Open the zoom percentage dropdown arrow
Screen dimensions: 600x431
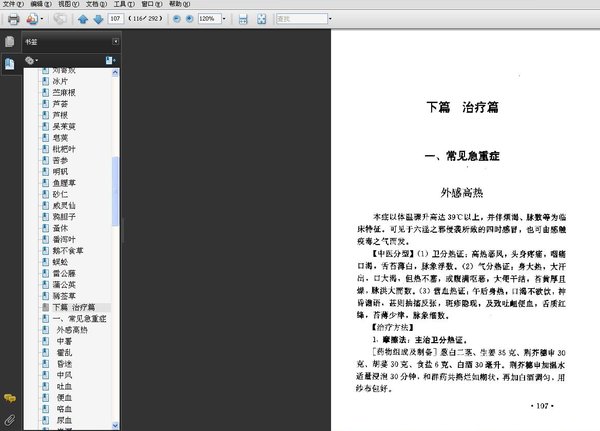224,18
